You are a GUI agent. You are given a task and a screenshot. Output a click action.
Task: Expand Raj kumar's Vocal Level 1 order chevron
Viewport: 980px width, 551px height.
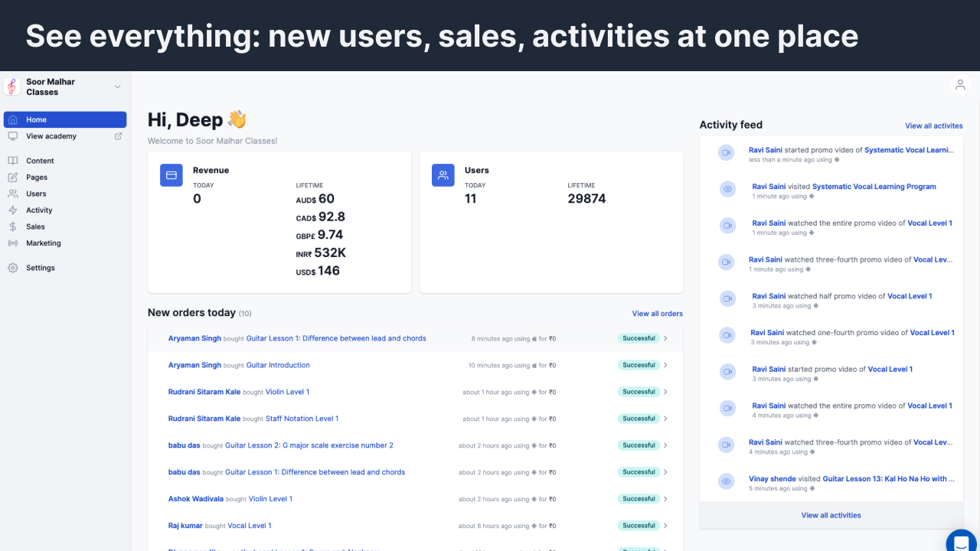[x=665, y=526]
